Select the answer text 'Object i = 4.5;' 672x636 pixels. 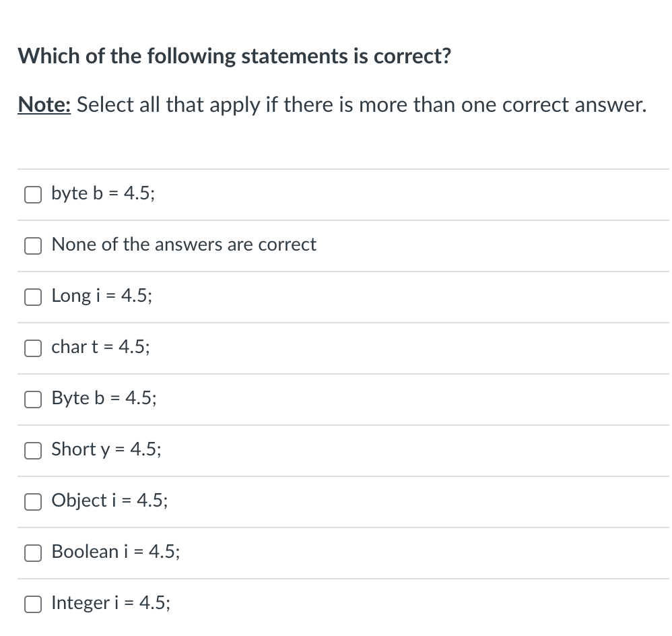[109, 501]
